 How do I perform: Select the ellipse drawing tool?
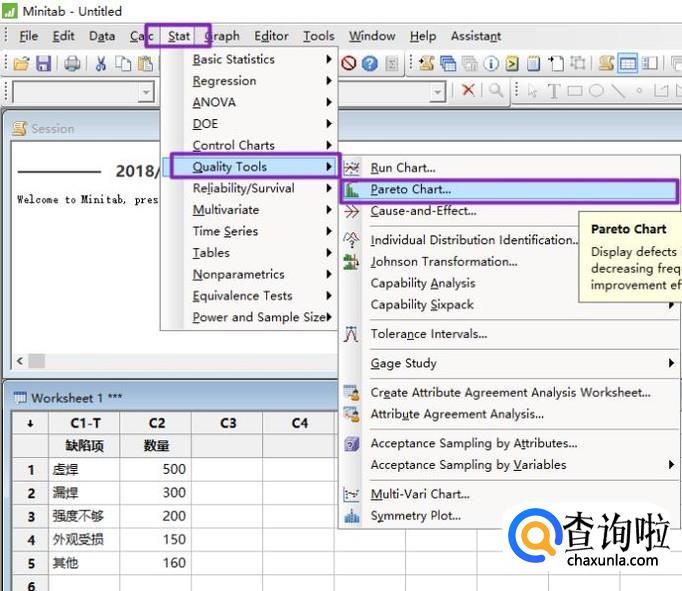(x=596, y=91)
